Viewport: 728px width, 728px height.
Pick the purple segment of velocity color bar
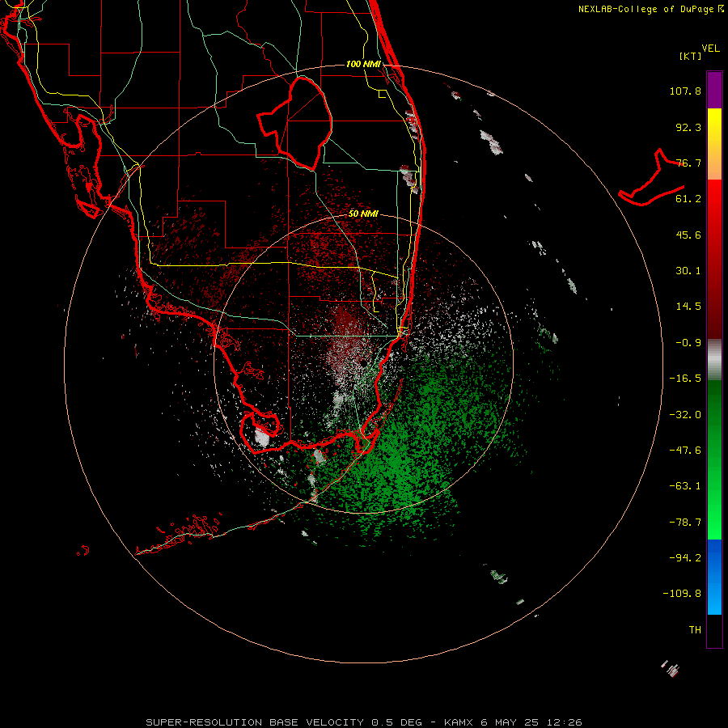click(x=714, y=90)
